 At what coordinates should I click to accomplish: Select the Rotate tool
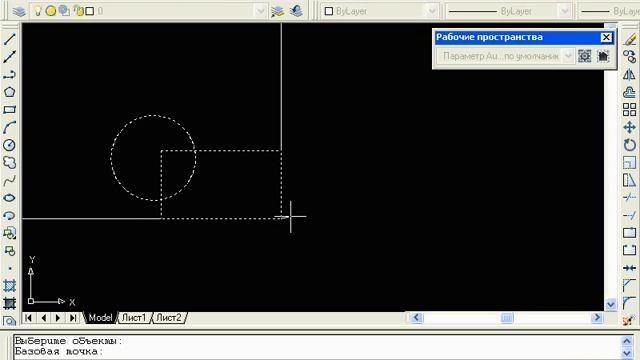(629, 145)
